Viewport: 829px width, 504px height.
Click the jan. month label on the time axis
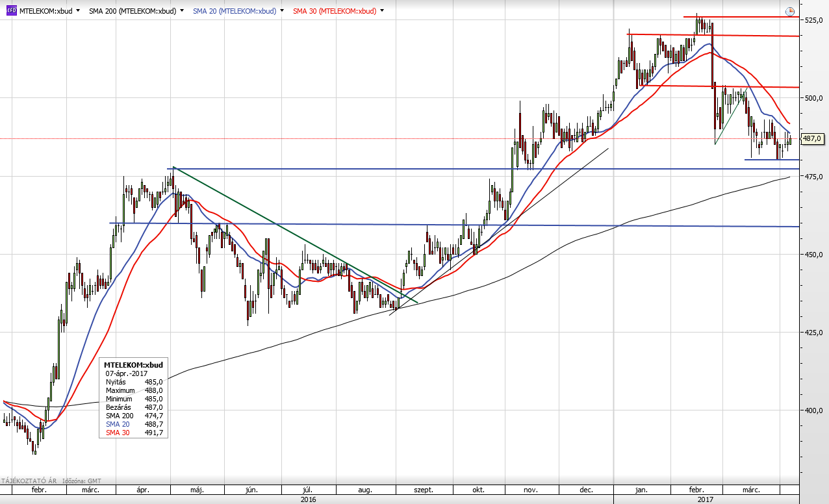(x=641, y=490)
